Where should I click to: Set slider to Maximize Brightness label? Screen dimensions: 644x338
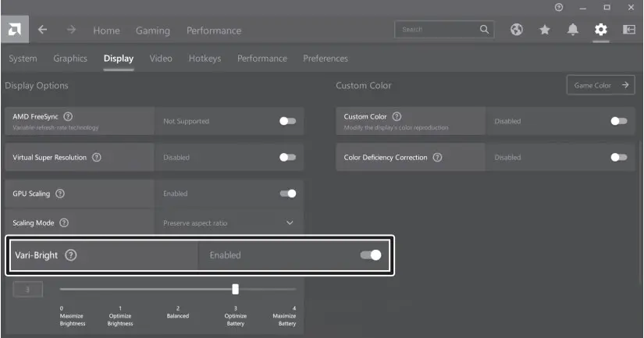[x=72, y=319]
